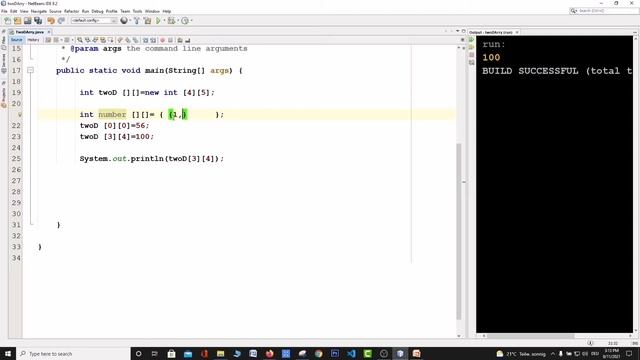Open dropdown arrow next to Run Project
The width and height of the screenshot is (640, 360).
click(x=164, y=20)
